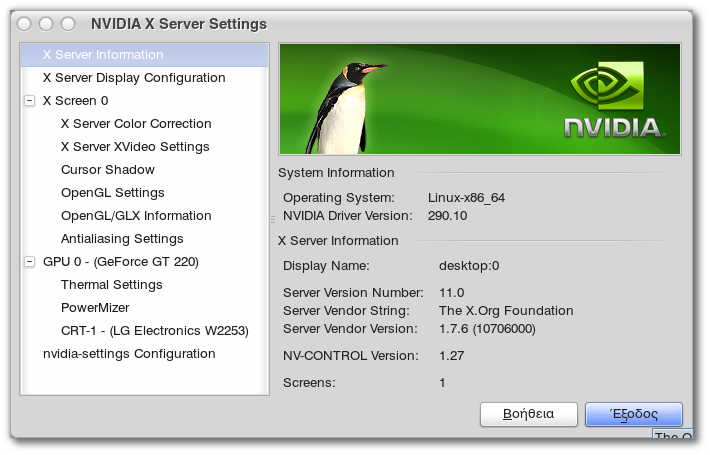Click the Screens count value 1

click(x=442, y=383)
